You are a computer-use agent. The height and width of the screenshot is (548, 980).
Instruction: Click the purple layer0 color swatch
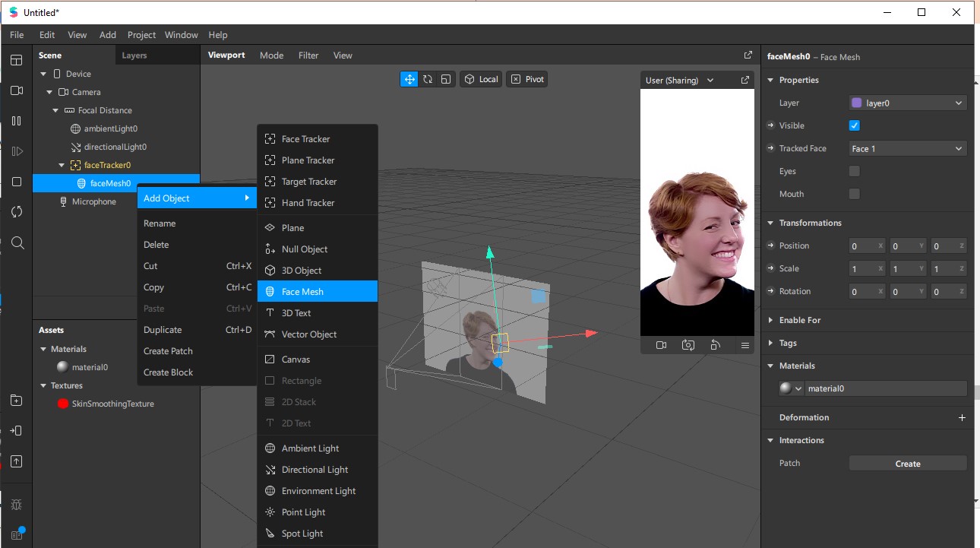tap(857, 103)
